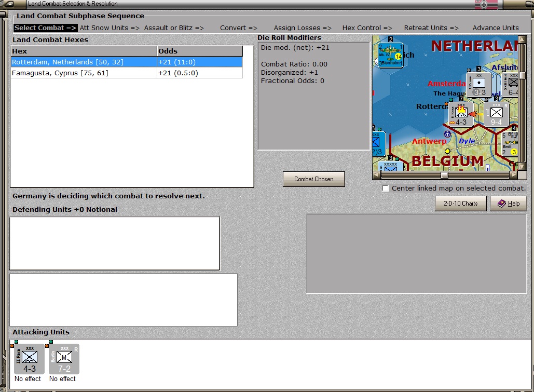Click the +21 (0.5:0) odds cell
Image resolution: width=534 pixels, height=392 pixels.
(200, 73)
